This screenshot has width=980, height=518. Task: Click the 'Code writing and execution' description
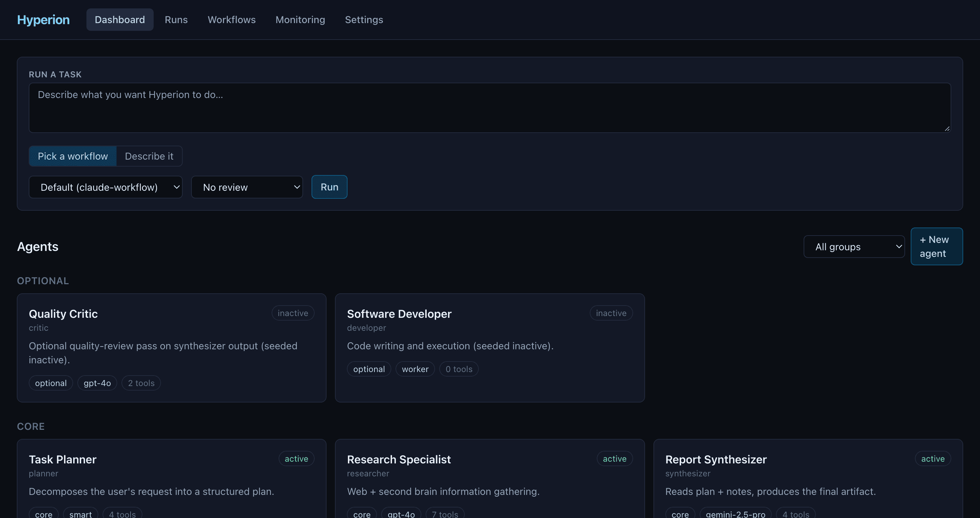coord(450,346)
